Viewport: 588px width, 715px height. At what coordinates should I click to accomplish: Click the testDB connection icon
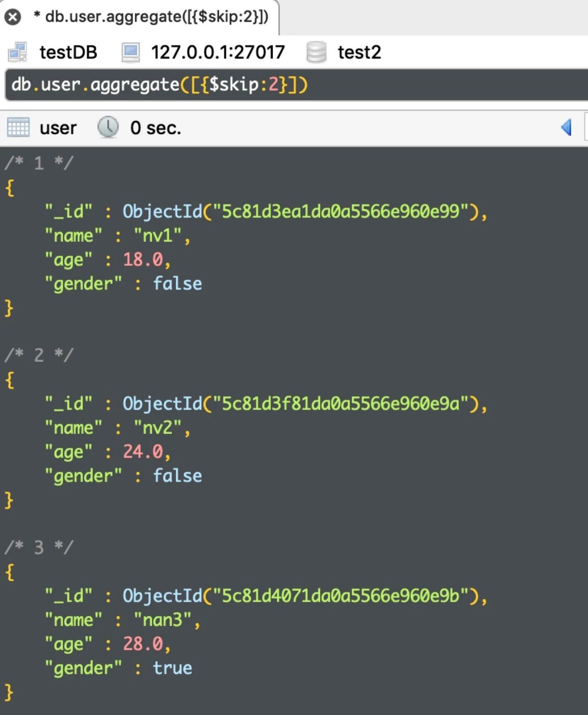(18, 52)
